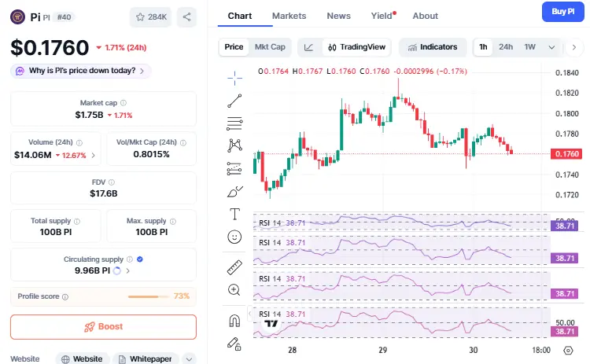The image size is (590, 364).
Task: Click the $1.75B market cap value
Action: pyautogui.click(x=89, y=115)
